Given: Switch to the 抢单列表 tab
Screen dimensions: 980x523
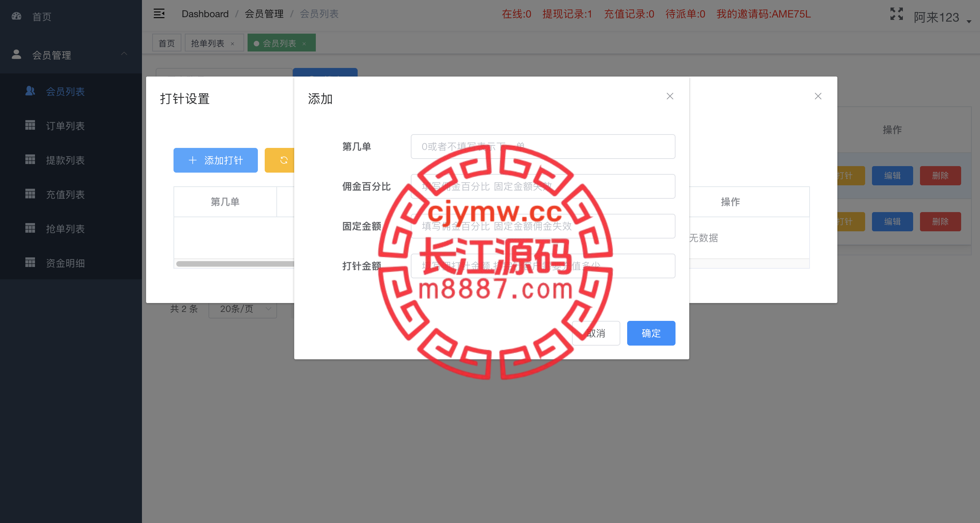Looking at the screenshot, I should click(x=214, y=43).
